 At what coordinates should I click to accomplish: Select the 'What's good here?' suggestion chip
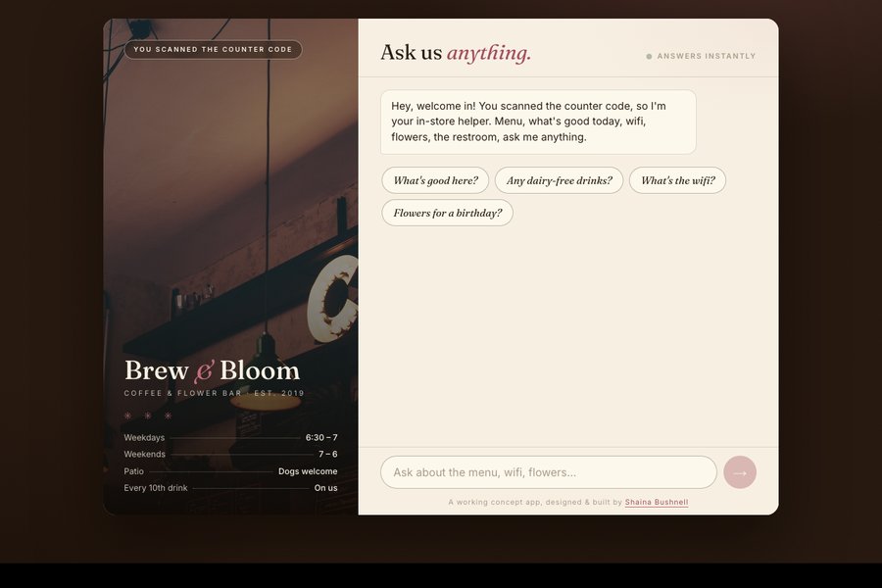pyautogui.click(x=435, y=180)
